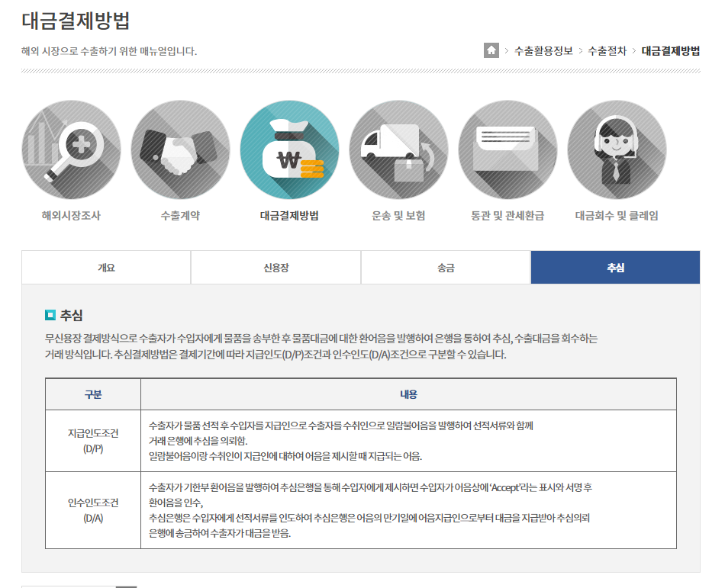Click the 수출계약 label
The width and height of the screenshot is (725, 588).
pyautogui.click(x=180, y=216)
